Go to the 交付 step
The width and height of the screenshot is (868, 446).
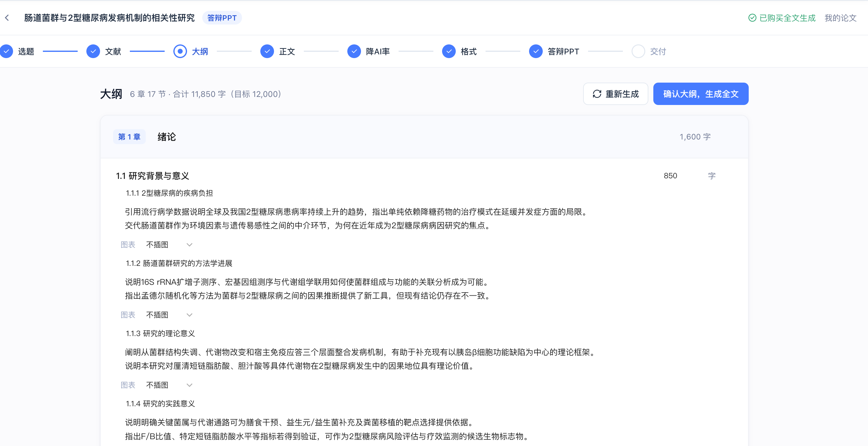[x=658, y=52]
